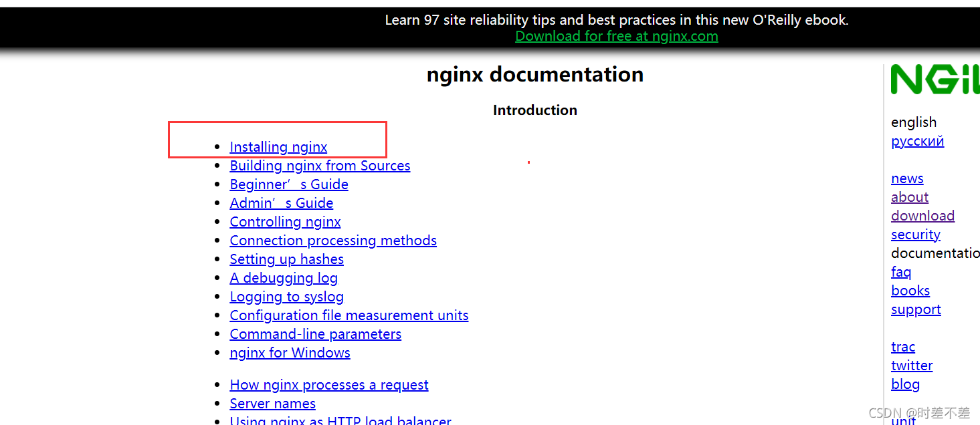The width and height of the screenshot is (980, 425).
Task: Open Setting up hashes link
Action: tap(286, 259)
